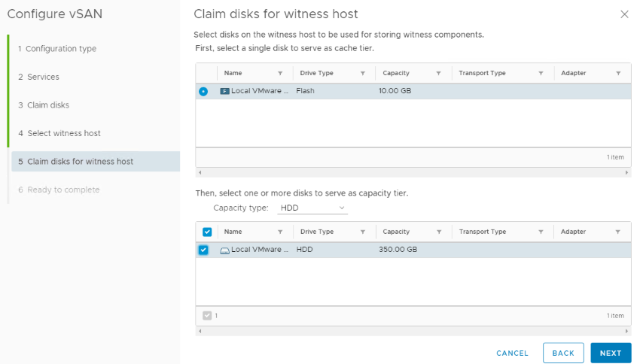
Task: Toggle the select-all checkbox in capacity table header
Action: [x=207, y=232]
